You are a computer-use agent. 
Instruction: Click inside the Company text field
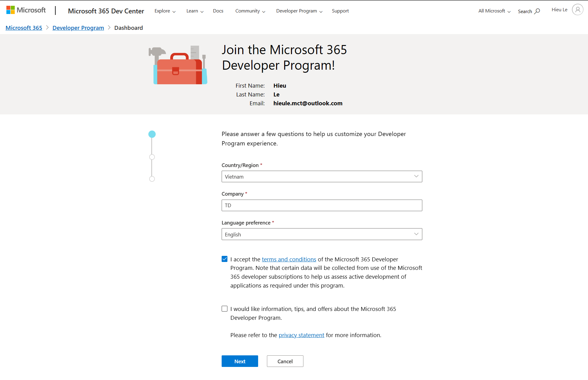[x=321, y=205]
